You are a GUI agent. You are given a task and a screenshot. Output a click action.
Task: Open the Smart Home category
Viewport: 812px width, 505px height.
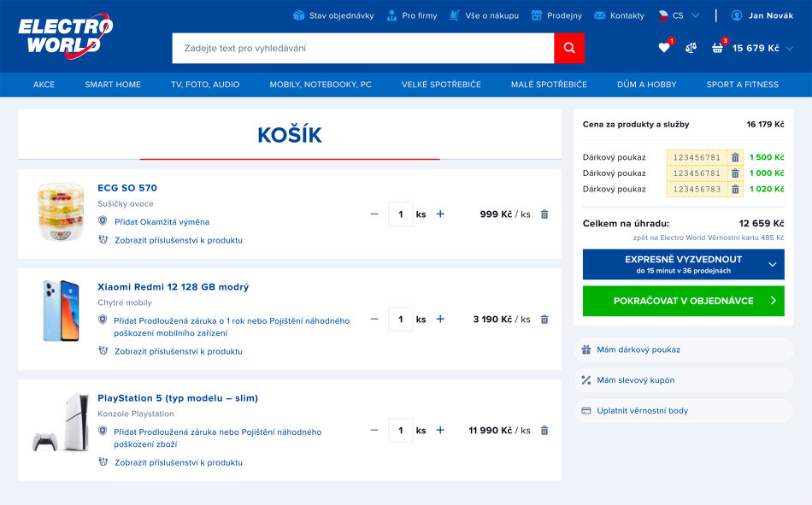pyautogui.click(x=113, y=85)
